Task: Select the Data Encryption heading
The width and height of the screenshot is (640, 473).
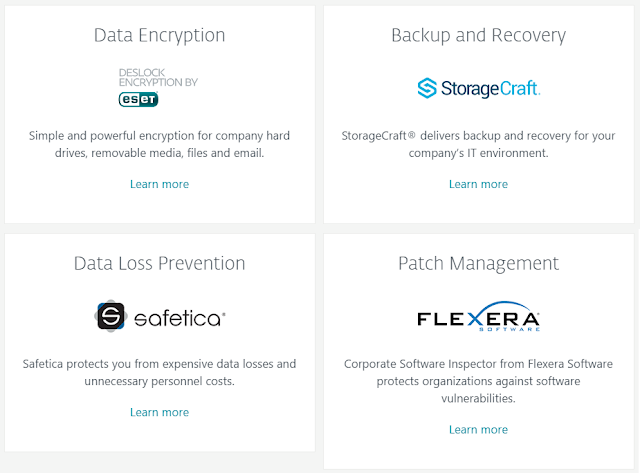Action: (159, 36)
